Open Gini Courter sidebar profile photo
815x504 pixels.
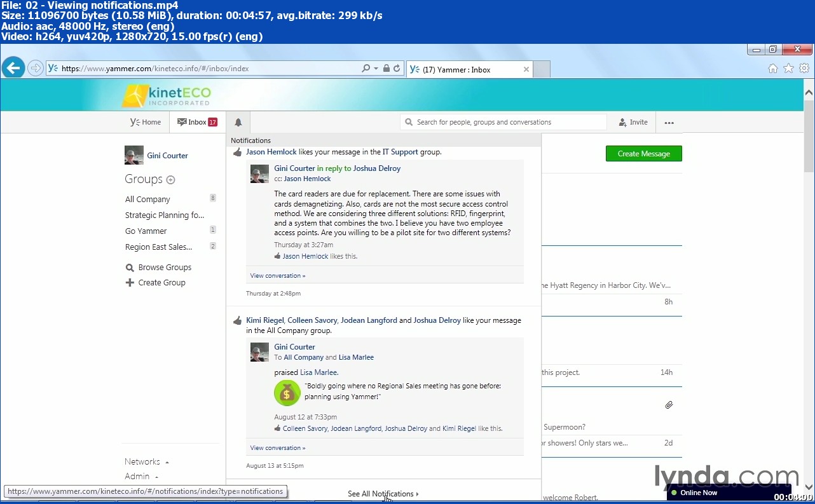pos(134,155)
